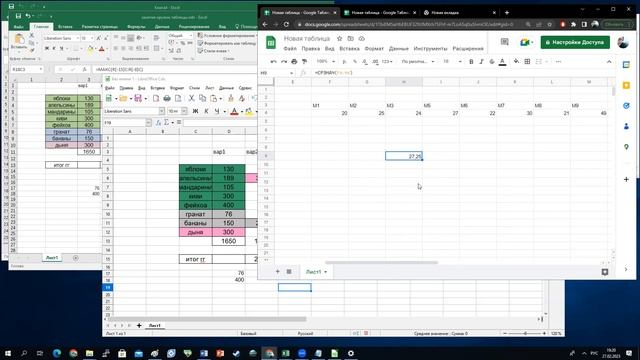Open comment history in Google Sheets
This screenshot has height=360, width=640.
tap(504, 42)
